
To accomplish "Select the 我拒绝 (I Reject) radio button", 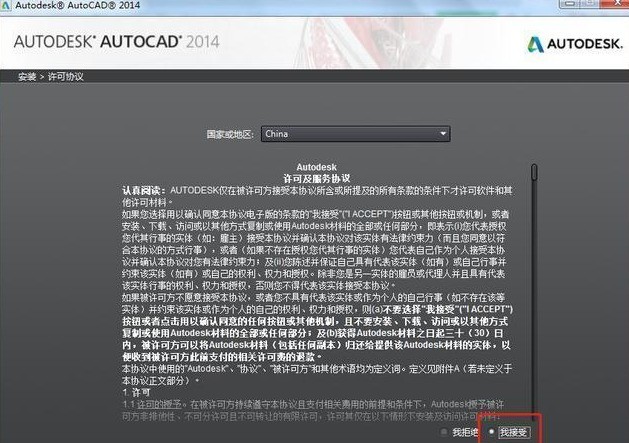I will pos(444,431).
